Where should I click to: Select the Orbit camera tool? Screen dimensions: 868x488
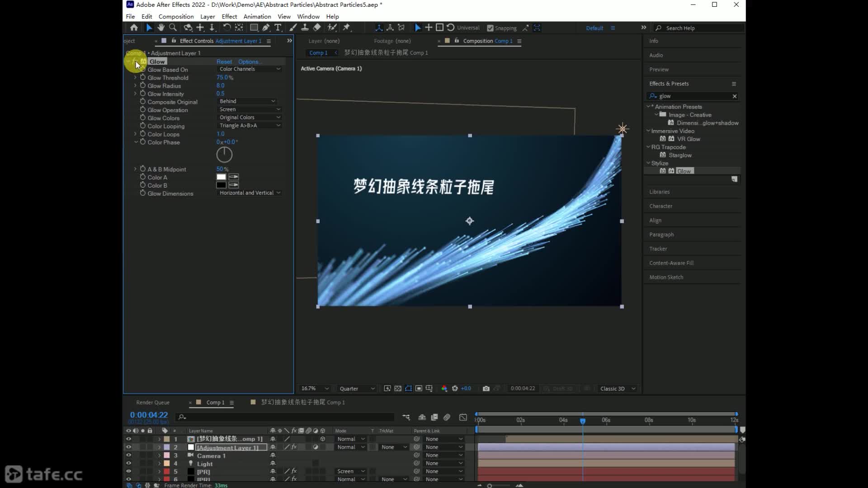coord(188,28)
